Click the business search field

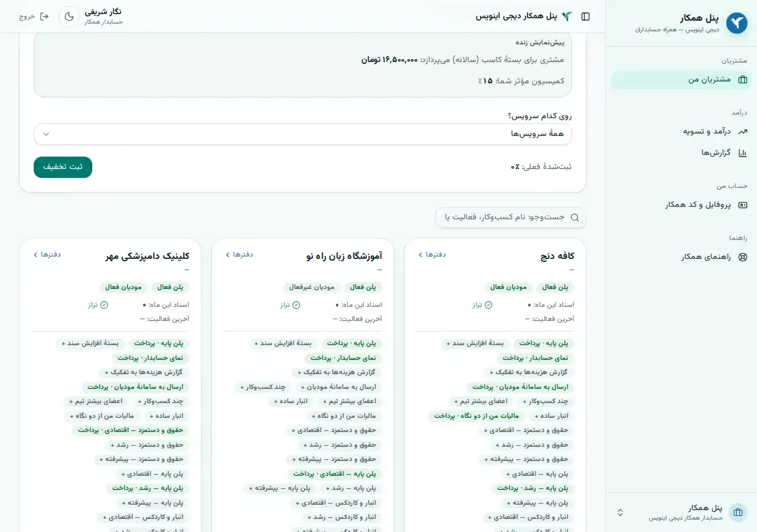[511, 218]
